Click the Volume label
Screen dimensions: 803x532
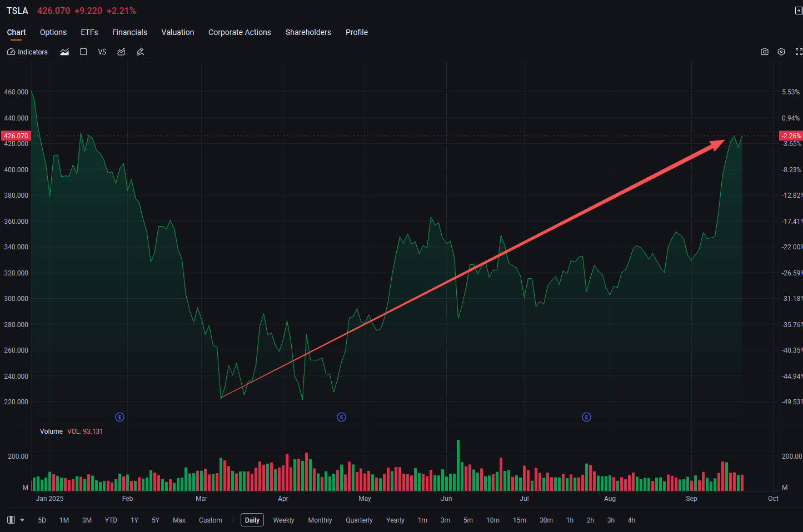point(51,431)
